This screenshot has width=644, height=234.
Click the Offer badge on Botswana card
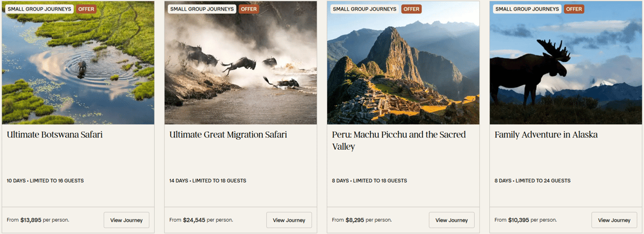pyautogui.click(x=86, y=9)
